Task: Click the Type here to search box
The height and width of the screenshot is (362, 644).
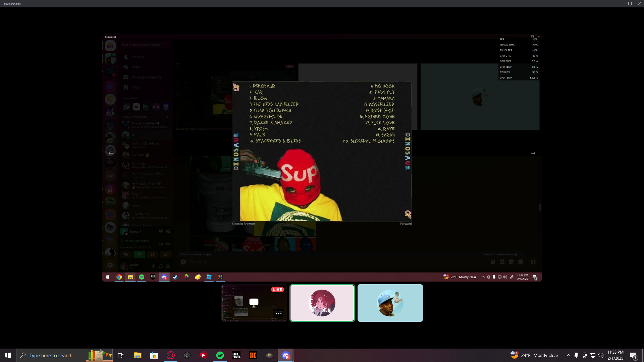Action: (x=51, y=355)
